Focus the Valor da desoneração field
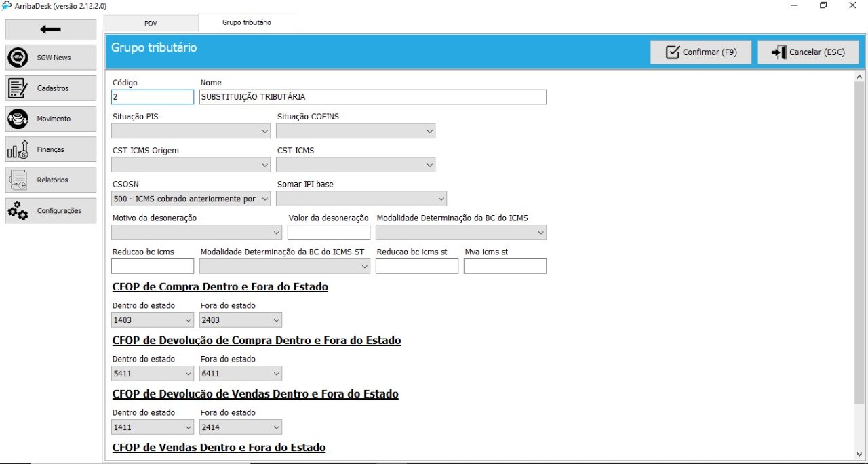The width and height of the screenshot is (868, 464). tap(329, 233)
